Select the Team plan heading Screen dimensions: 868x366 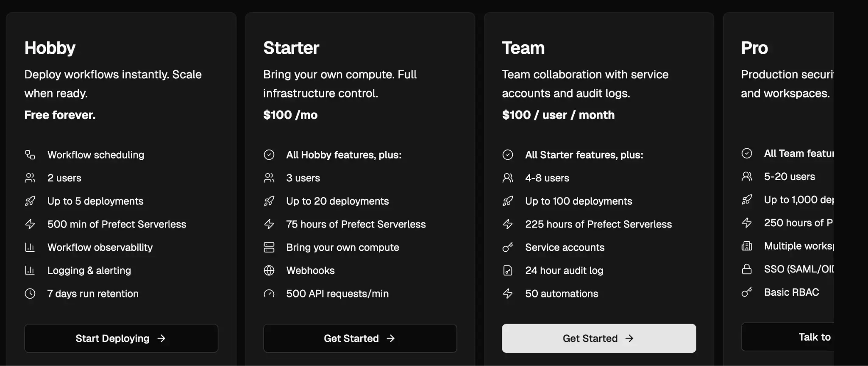pos(523,48)
